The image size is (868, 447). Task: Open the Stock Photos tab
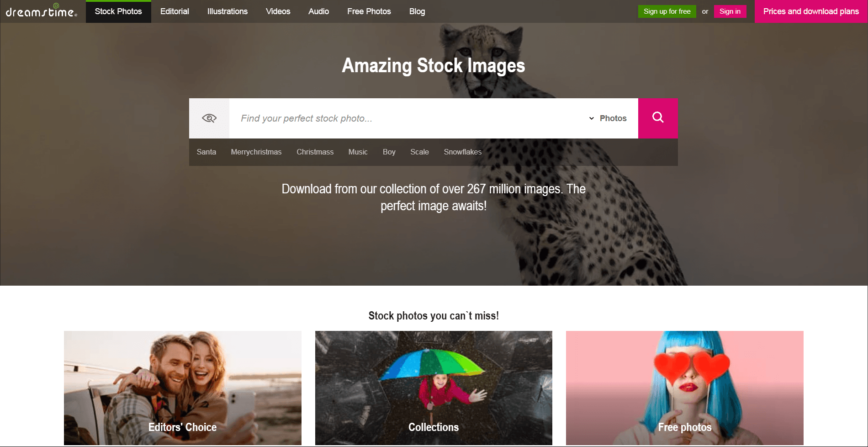click(118, 11)
